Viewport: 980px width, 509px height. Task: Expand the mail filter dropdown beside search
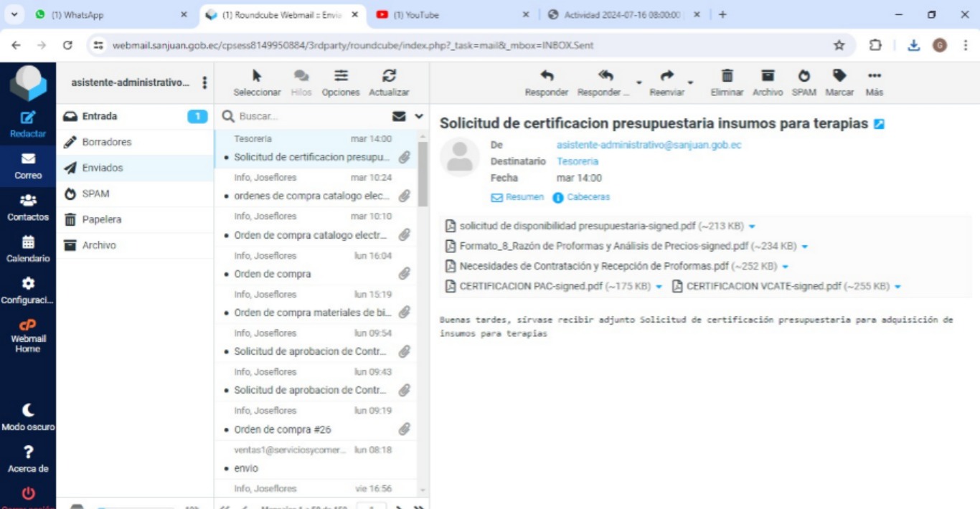419,116
